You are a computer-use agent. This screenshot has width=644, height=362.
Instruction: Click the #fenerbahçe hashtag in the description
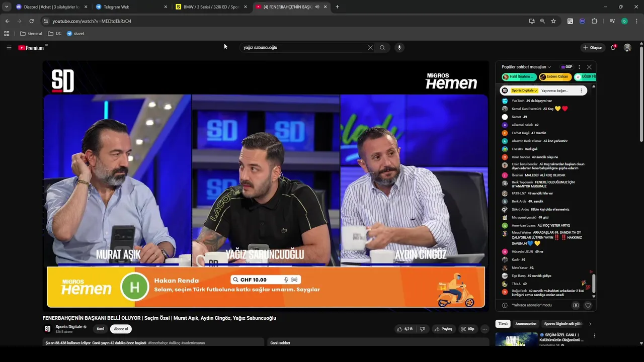coord(158,343)
